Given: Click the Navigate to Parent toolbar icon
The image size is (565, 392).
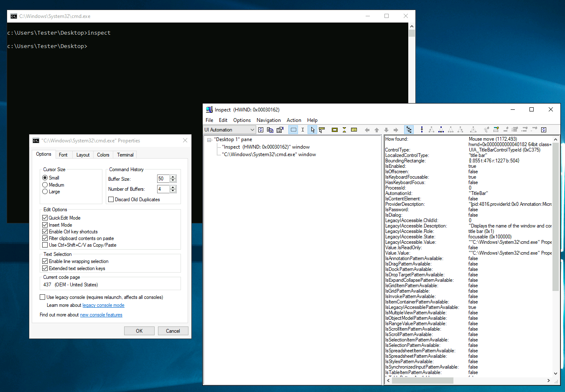Looking at the screenshot, I should coord(422,130).
